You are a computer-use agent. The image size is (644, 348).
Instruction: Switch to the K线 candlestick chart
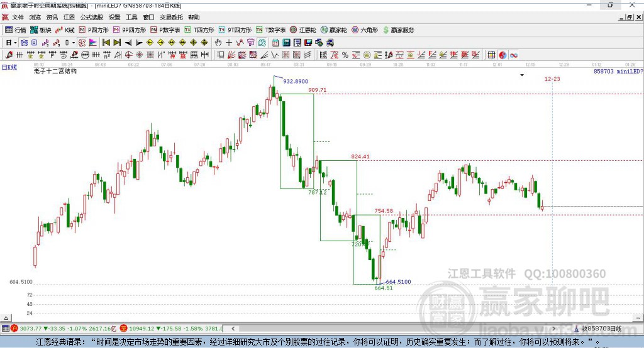65,30
